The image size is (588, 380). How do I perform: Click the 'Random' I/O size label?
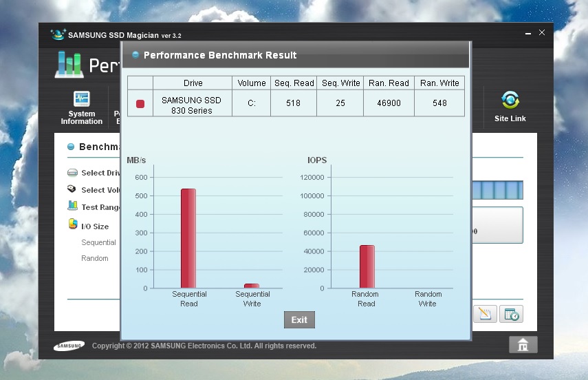pos(95,258)
